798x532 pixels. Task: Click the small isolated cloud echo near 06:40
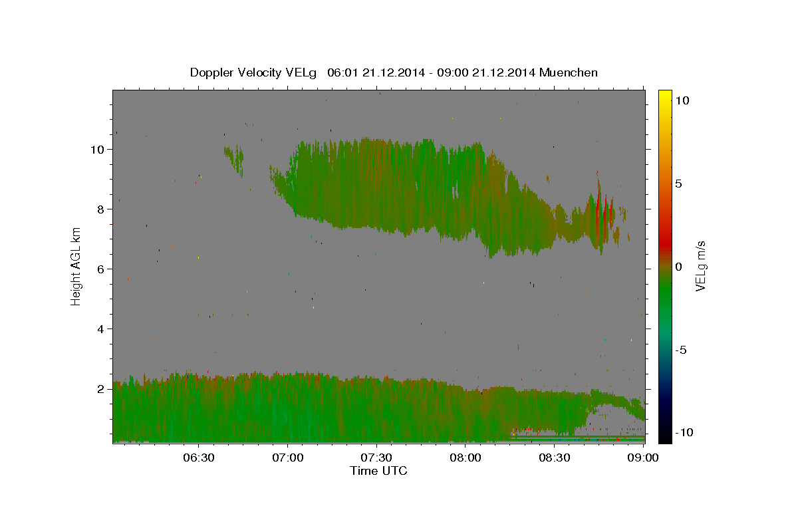234,160
